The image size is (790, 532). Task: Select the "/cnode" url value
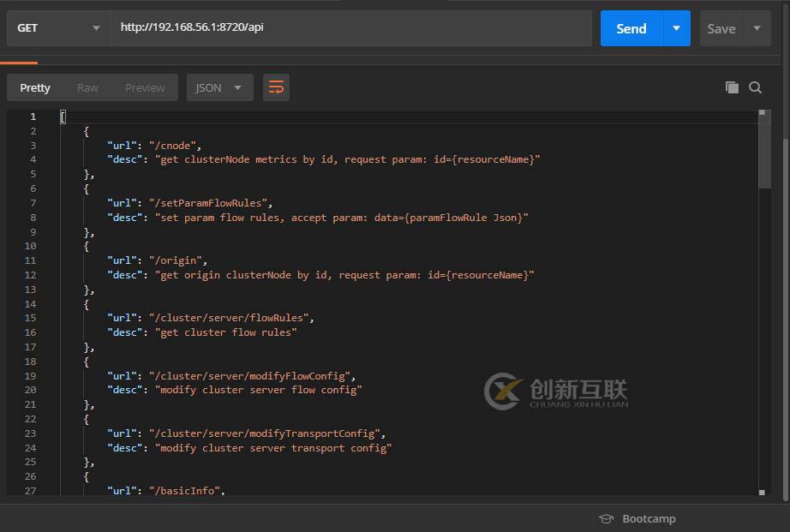pos(172,146)
